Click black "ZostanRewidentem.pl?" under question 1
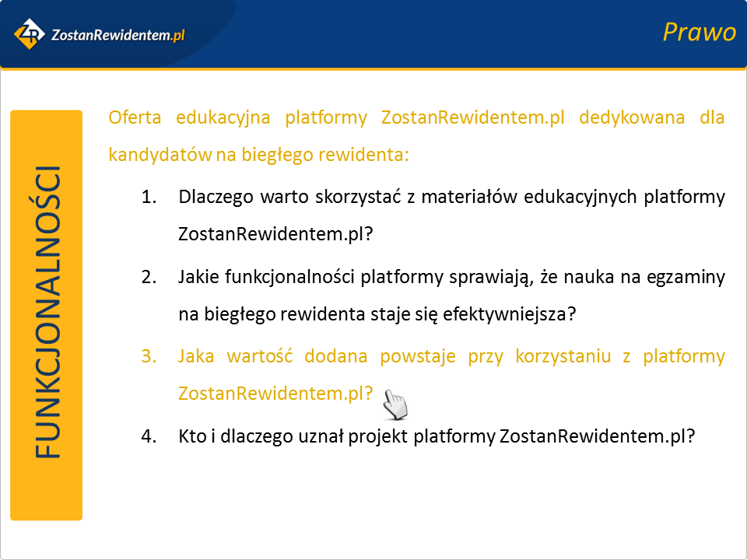This screenshot has height=560, width=747. pos(275,234)
